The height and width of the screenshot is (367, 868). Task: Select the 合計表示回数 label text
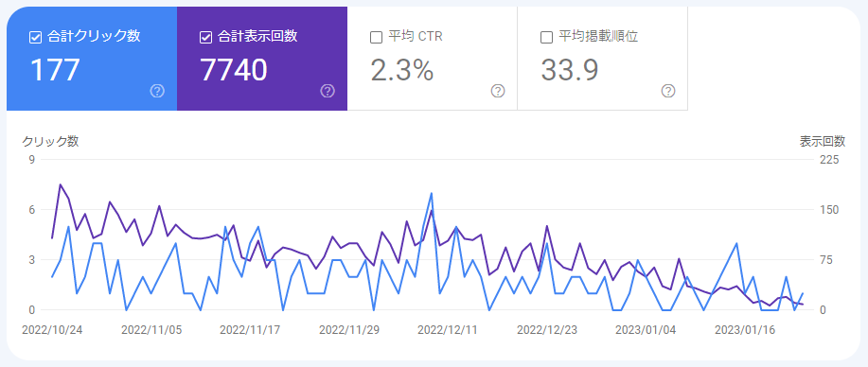coord(258,37)
